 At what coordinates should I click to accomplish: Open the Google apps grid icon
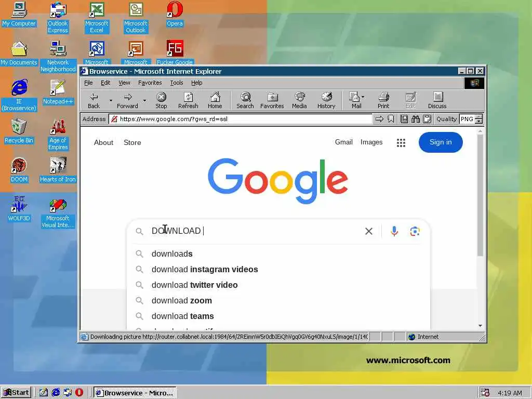(x=401, y=142)
